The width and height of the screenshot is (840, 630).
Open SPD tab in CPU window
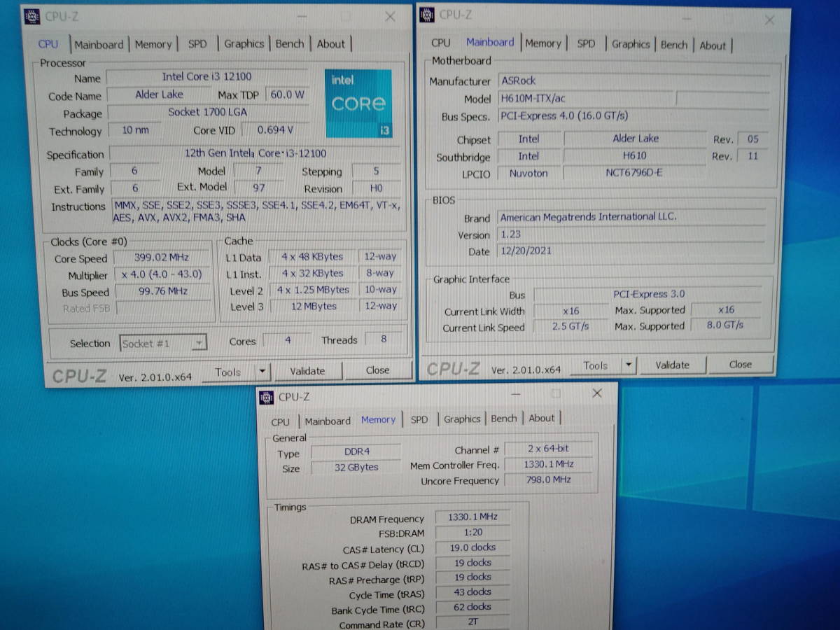198,43
